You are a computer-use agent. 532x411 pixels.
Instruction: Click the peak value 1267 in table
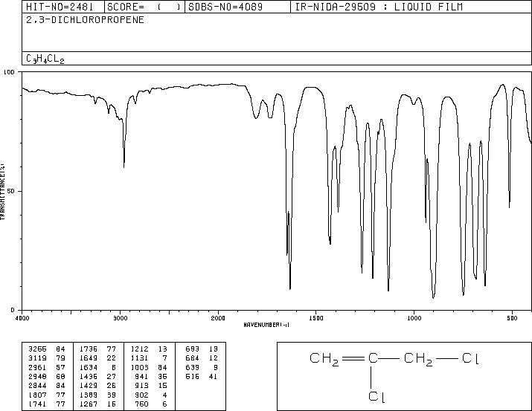[x=89, y=404]
